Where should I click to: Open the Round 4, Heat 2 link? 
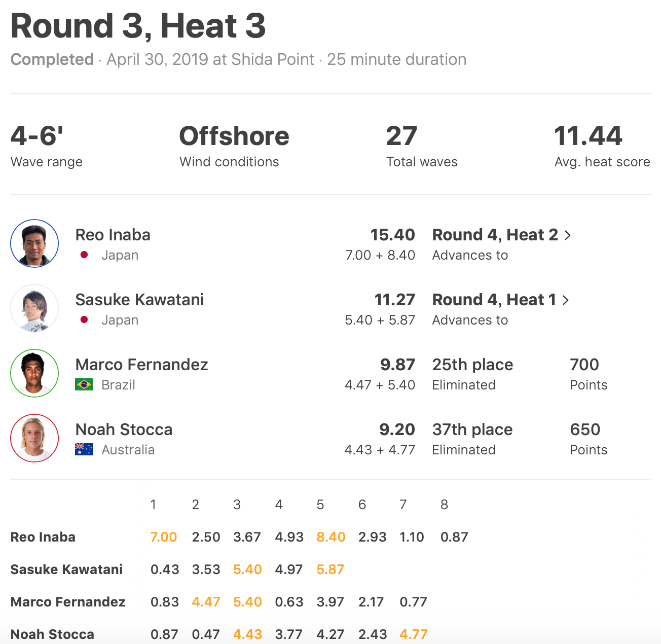[495, 235]
